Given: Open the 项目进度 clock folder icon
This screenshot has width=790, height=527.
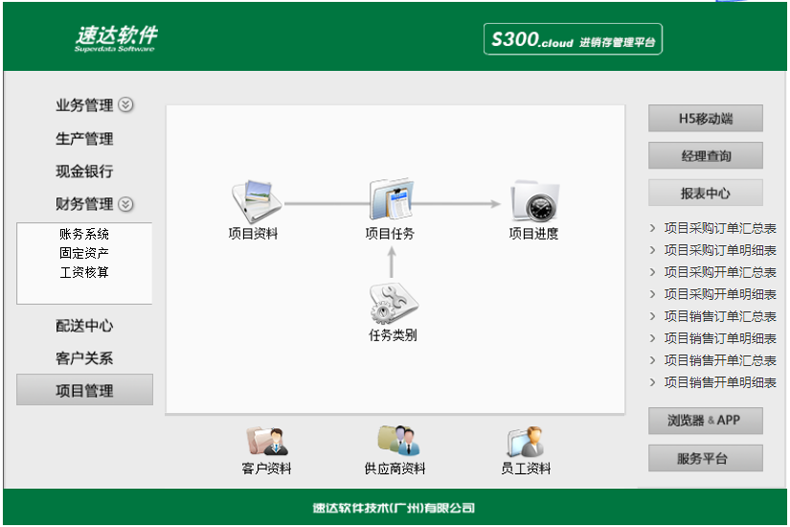Looking at the screenshot, I should [535, 201].
